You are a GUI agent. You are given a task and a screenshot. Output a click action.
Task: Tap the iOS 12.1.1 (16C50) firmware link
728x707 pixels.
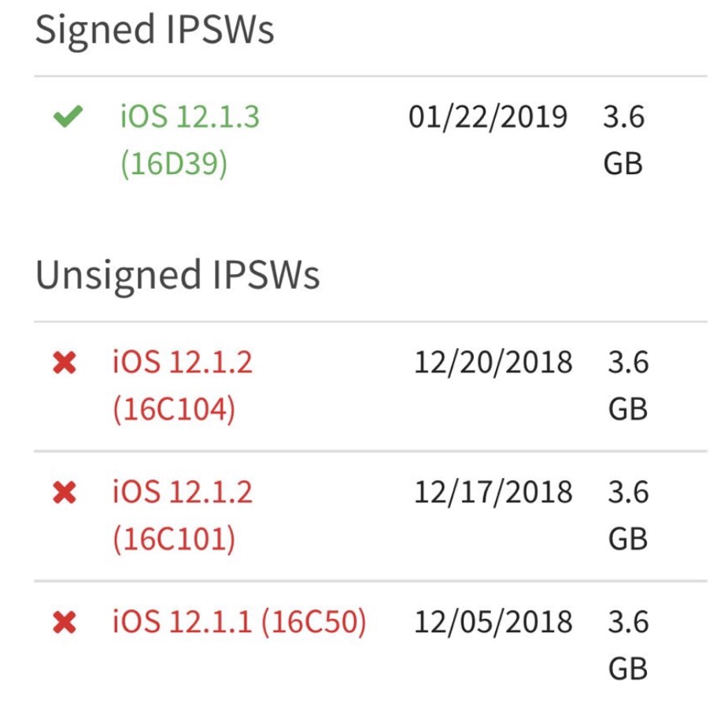pyautogui.click(x=239, y=623)
